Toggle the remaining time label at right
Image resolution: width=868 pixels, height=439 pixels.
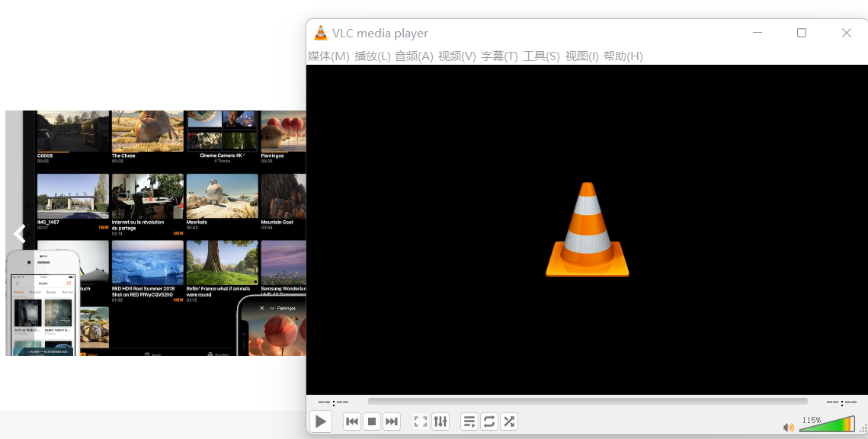point(841,402)
